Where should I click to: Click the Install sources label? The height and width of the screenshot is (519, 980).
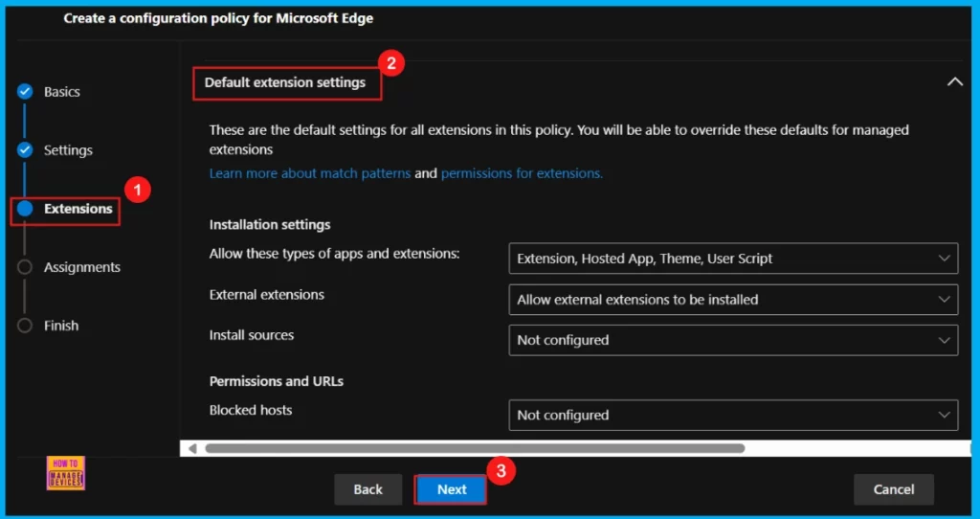click(252, 335)
